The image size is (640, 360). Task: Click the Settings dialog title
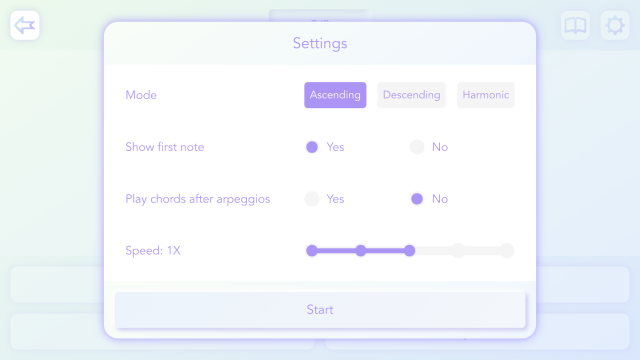pos(320,43)
